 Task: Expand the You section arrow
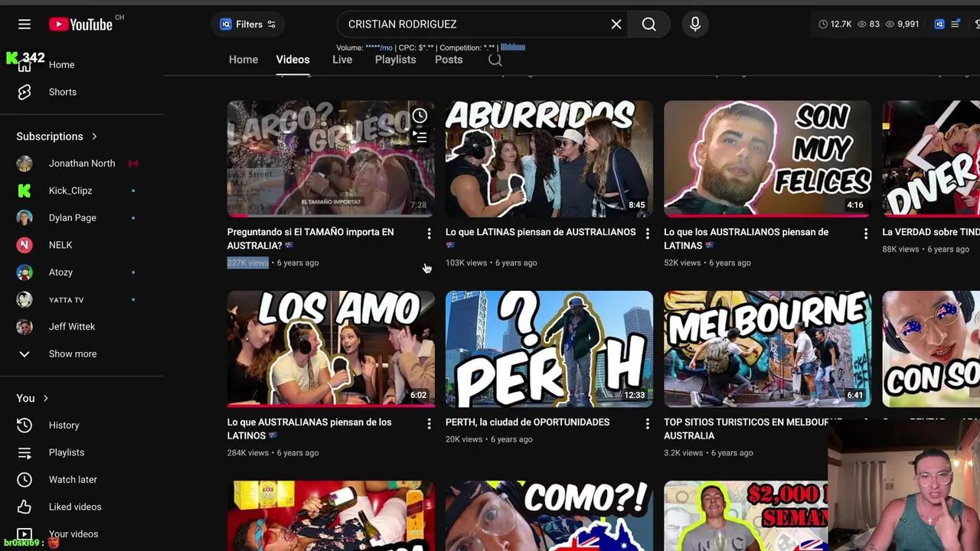coord(46,398)
